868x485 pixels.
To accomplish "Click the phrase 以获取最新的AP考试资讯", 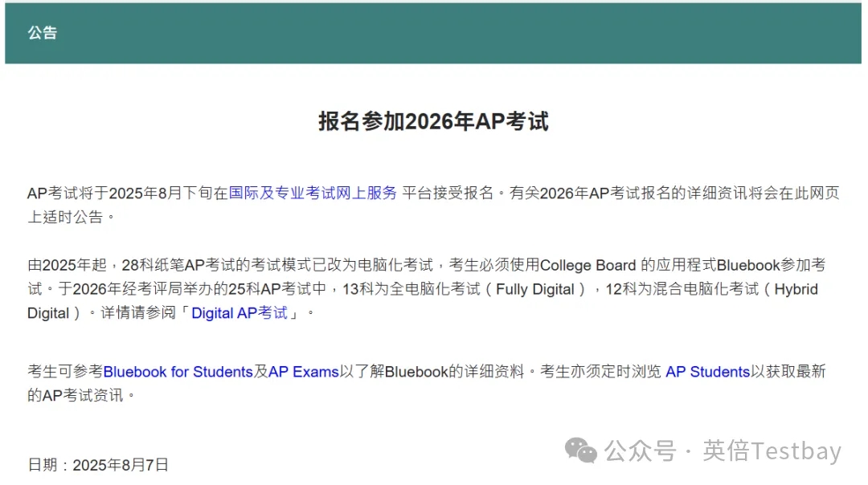I will [x=788, y=372].
